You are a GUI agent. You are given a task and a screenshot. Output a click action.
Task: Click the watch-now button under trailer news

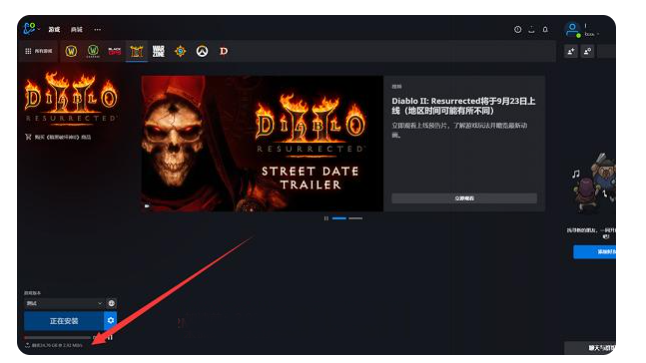point(464,198)
